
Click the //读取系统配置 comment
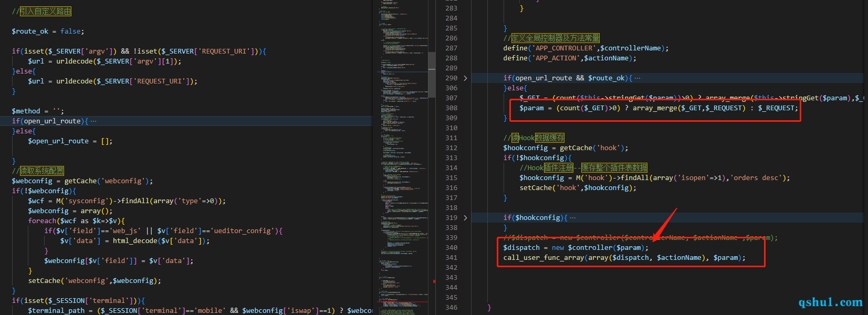[x=38, y=171]
